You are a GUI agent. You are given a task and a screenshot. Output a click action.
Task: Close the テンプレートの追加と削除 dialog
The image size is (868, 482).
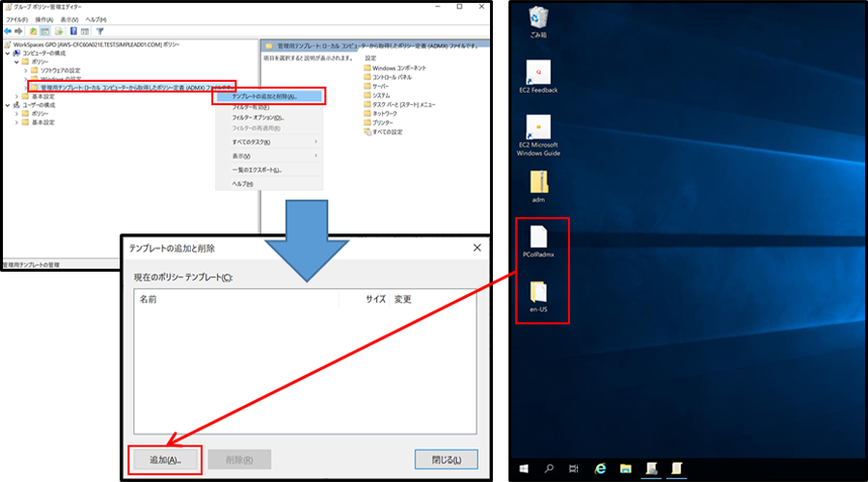point(477,248)
